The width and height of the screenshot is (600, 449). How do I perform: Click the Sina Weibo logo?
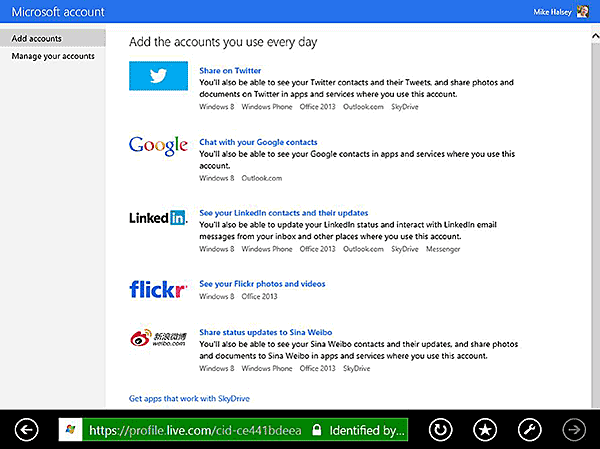159,338
